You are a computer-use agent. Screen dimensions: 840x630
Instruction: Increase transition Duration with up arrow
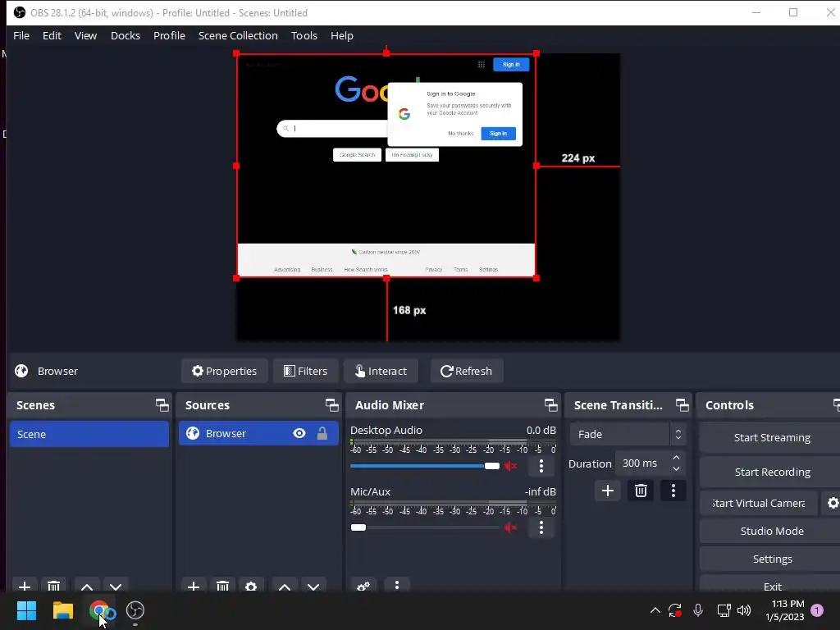[x=676, y=458]
